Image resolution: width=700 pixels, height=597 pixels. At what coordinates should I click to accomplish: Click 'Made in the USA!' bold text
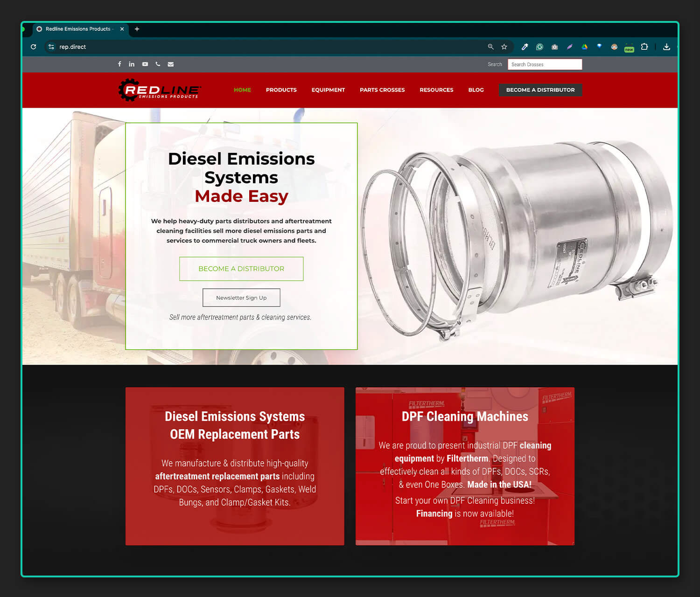click(499, 485)
